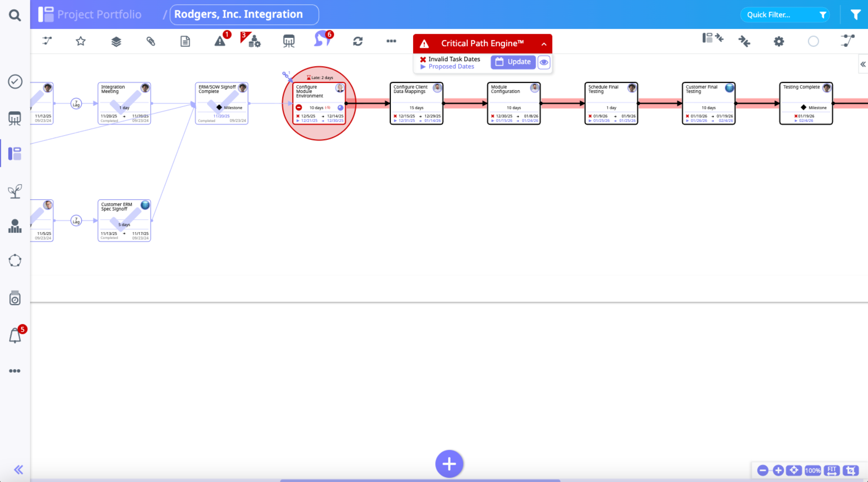Open the favorites star icon
This screenshot has height=482, width=868.
click(80, 41)
